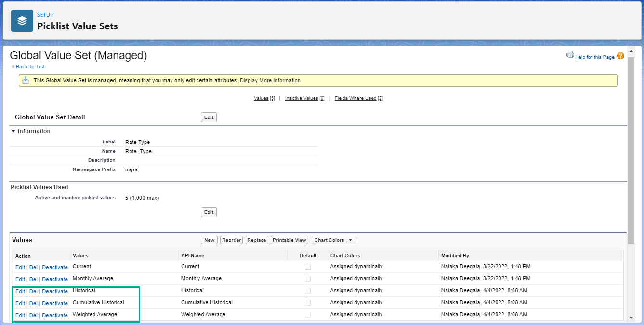
Task: Click the managed package download icon
Action: click(x=26, y=80)
